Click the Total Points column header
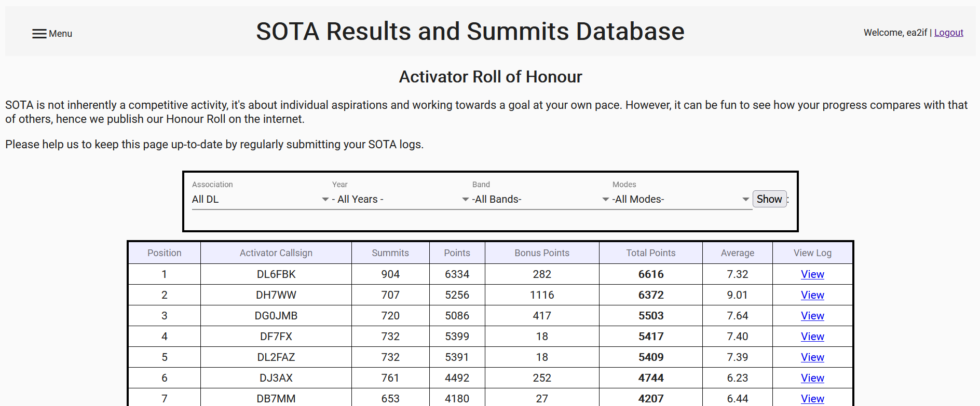980x406 pixels. pyautogui.click(x=651, y=253)
